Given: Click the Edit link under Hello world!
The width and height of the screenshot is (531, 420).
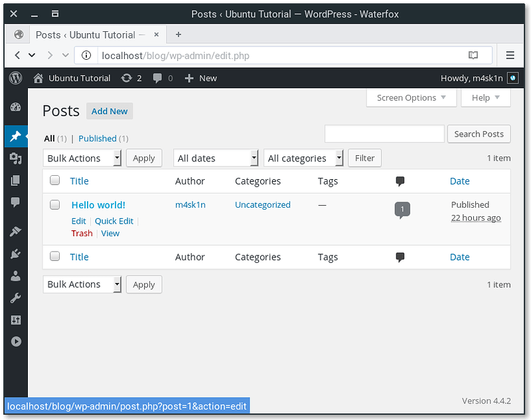Looking at the screenshot, I should [x=78, y=221].
